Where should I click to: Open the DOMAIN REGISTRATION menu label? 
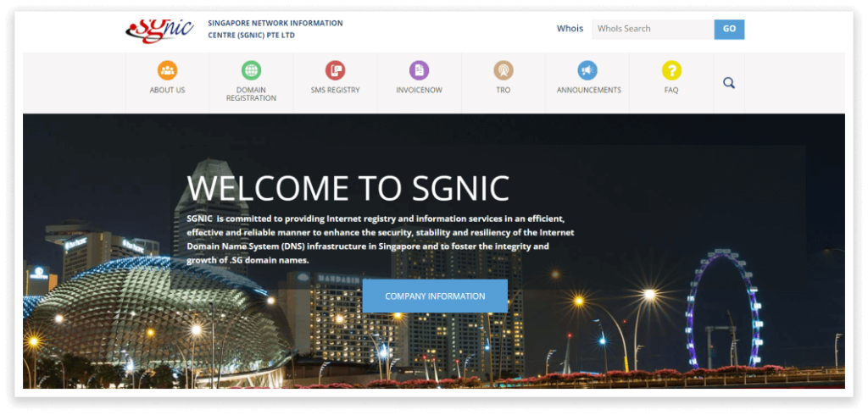click(251, 94)
